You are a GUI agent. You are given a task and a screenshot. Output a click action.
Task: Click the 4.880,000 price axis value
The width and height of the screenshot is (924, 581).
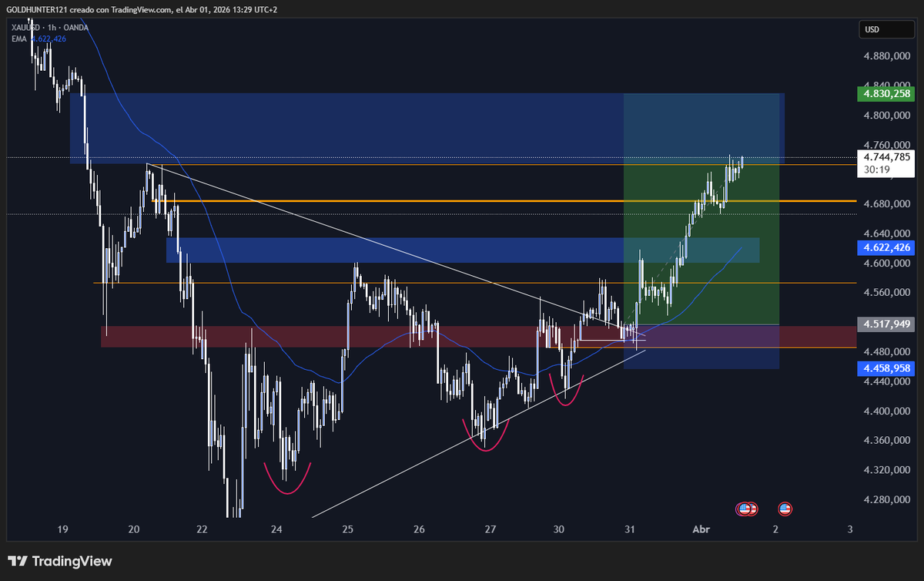(887, 56)
